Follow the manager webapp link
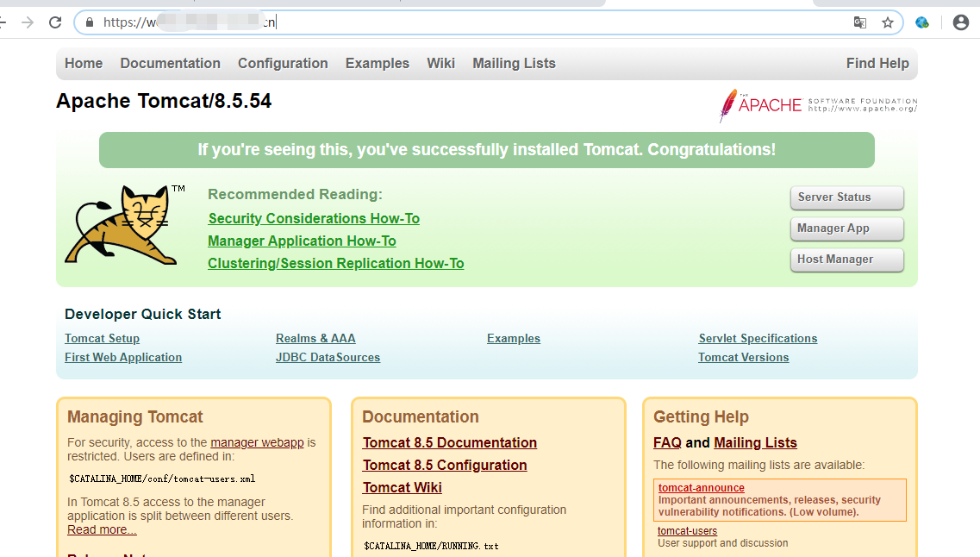This screenshot has height=557, width=980. pyautogui.click(x=257, y=442)
